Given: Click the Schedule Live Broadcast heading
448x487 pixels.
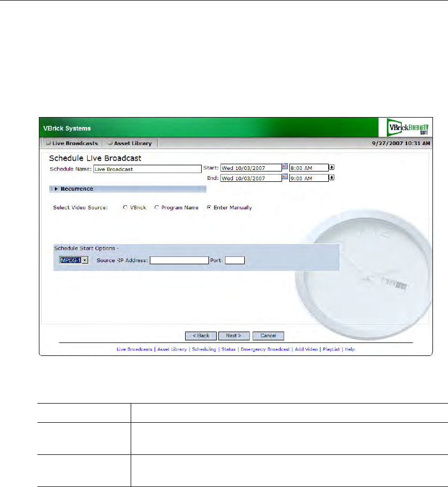Looking at the screenshot, I should click(95, 158).
